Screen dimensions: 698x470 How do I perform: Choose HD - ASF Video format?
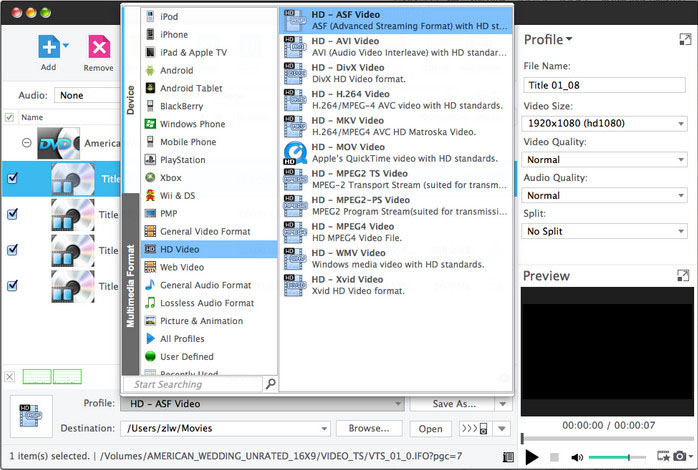pos(396,20)
